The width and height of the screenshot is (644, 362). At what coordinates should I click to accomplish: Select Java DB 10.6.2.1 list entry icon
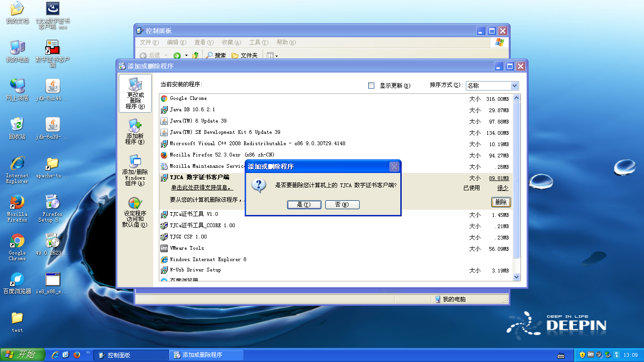pyautogui.click(x=164, y=110)
